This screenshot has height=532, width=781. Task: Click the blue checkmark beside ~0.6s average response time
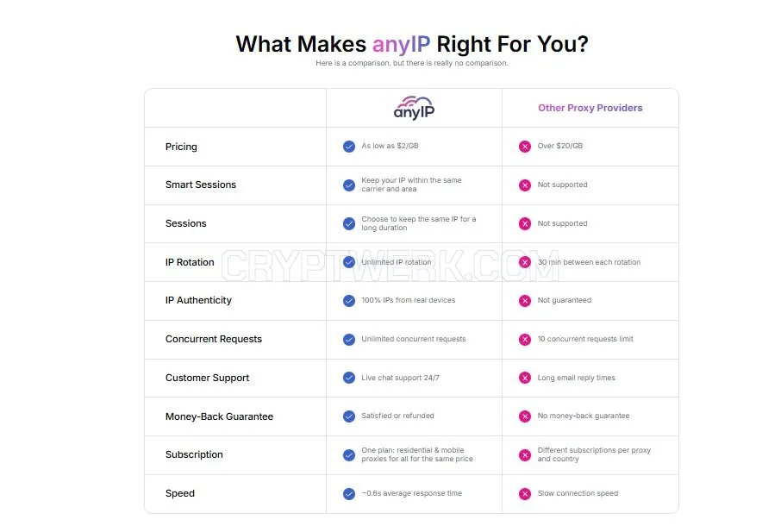pos(349,494)
